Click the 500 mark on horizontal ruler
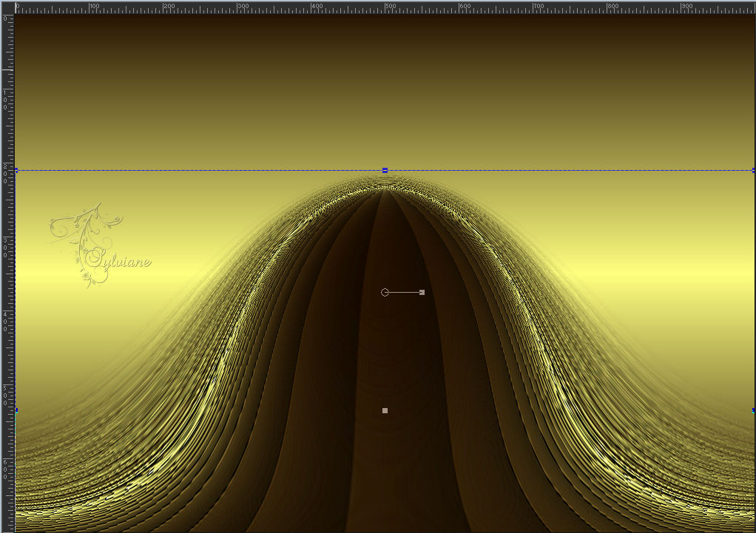Image resolution: width=756 pixels, height=533 pixels. [x=390, y=6]
